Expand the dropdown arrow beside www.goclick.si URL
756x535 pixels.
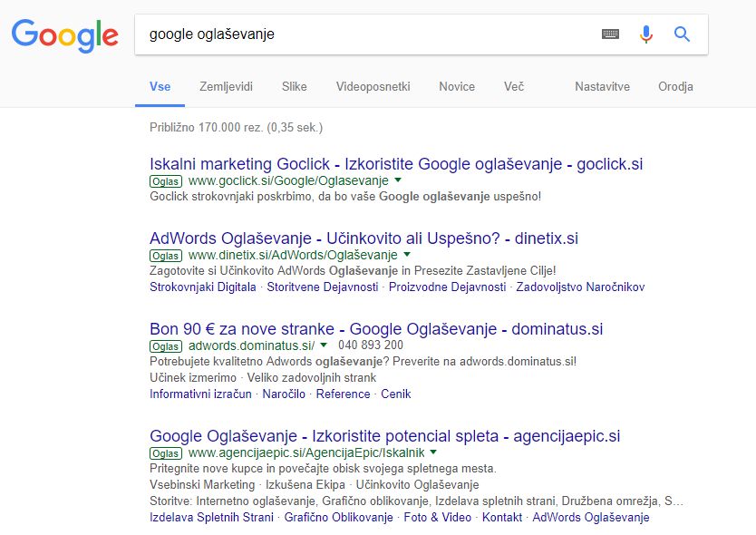[398, 180]
